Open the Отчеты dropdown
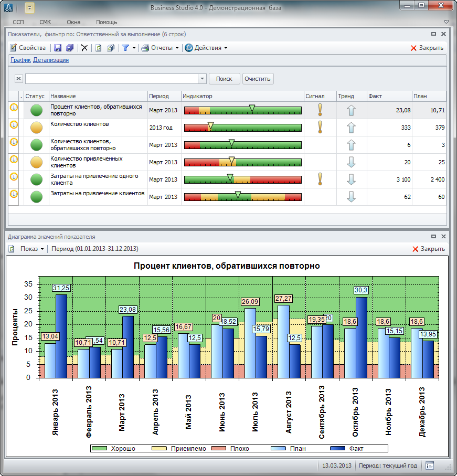Image resolution: width=457 pixels, height=476 pixels. point(160,48)
